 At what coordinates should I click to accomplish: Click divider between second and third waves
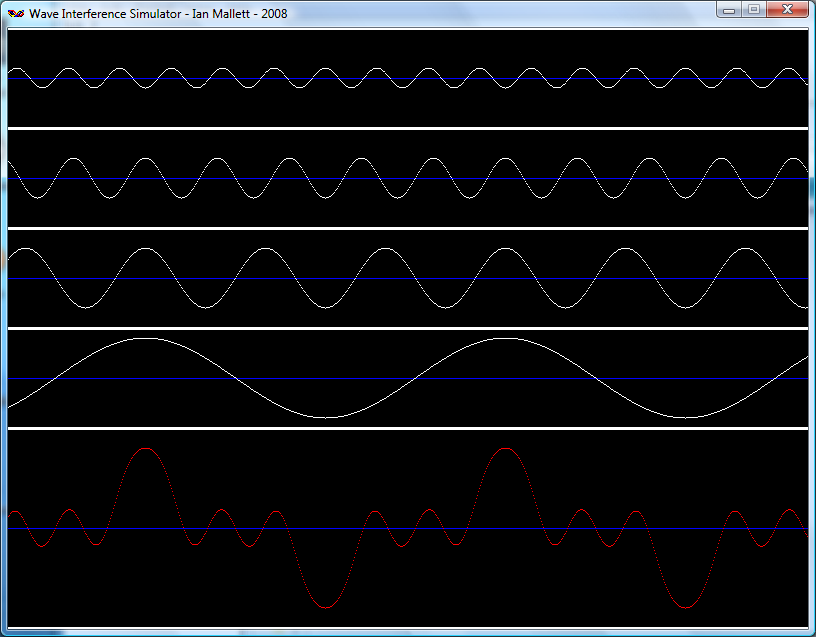407,228
